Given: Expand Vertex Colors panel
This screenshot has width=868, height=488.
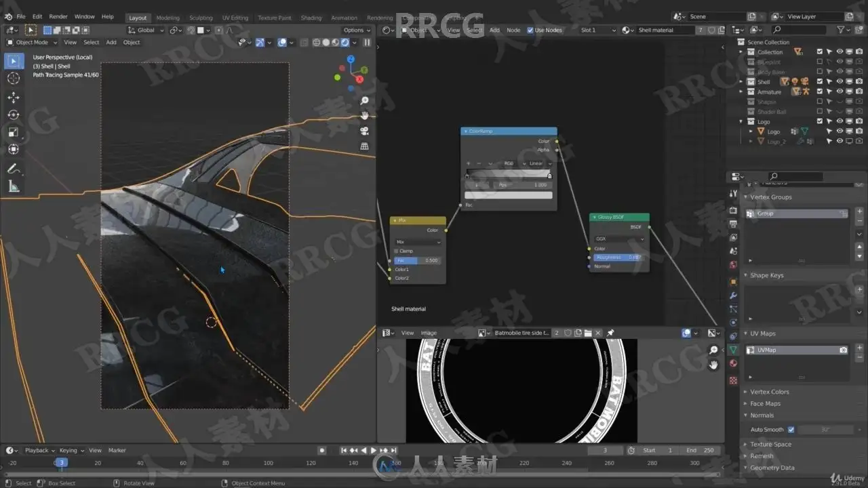Looking at the screenshot, I should click(x=769, y=392).
